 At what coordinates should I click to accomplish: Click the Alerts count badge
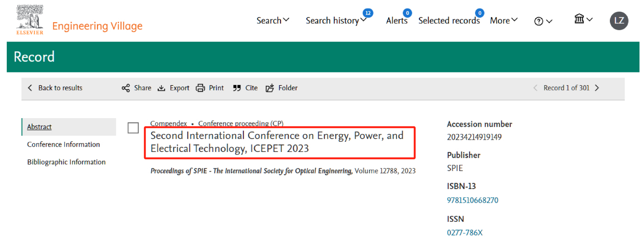(407, 13)
